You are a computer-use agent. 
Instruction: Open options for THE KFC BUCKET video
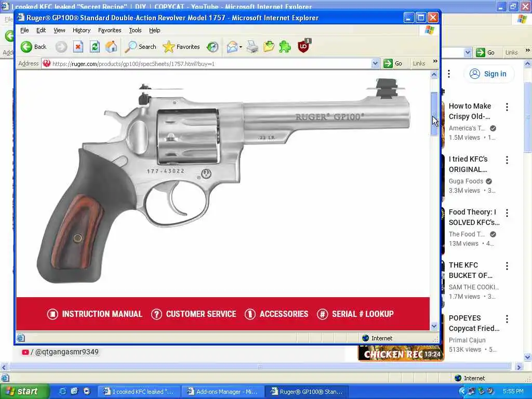pos(507,266)
